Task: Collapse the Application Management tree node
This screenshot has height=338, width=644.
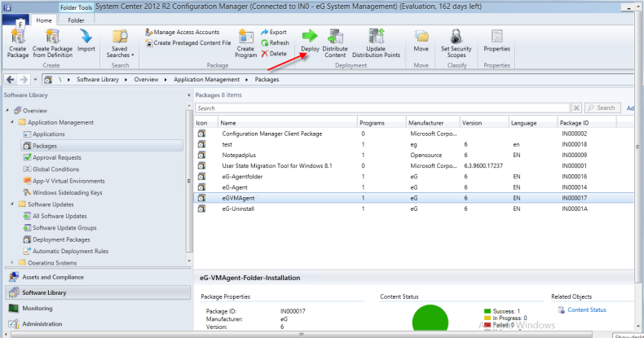Action: (12, 122)
